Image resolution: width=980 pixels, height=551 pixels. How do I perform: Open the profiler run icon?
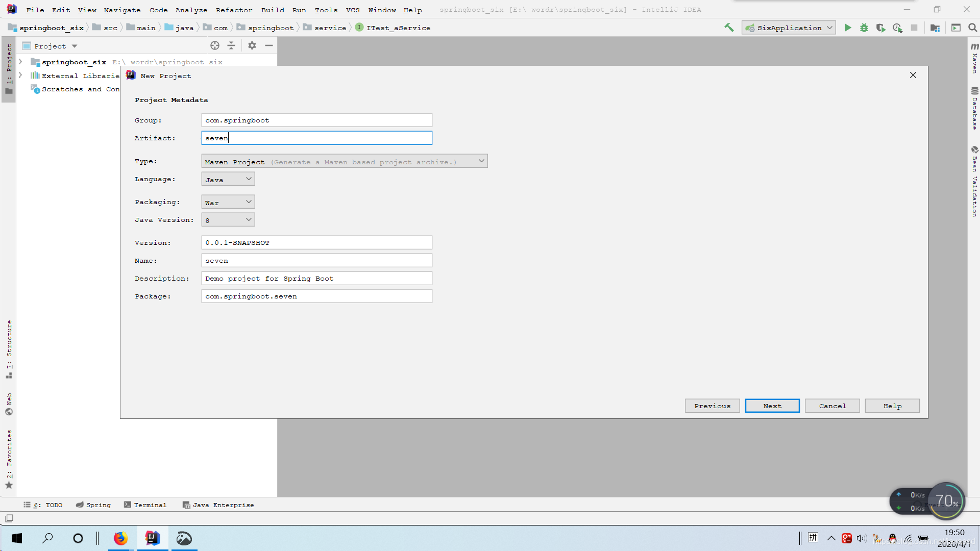pos(897,28)
